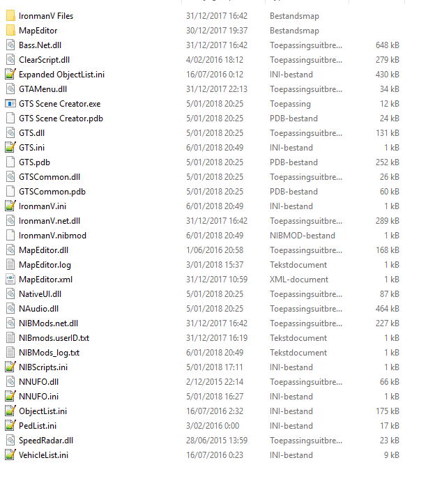
Task: Click the date 16/07/2016 2:32
Action: pyautogui.click(x=214, y=411)
